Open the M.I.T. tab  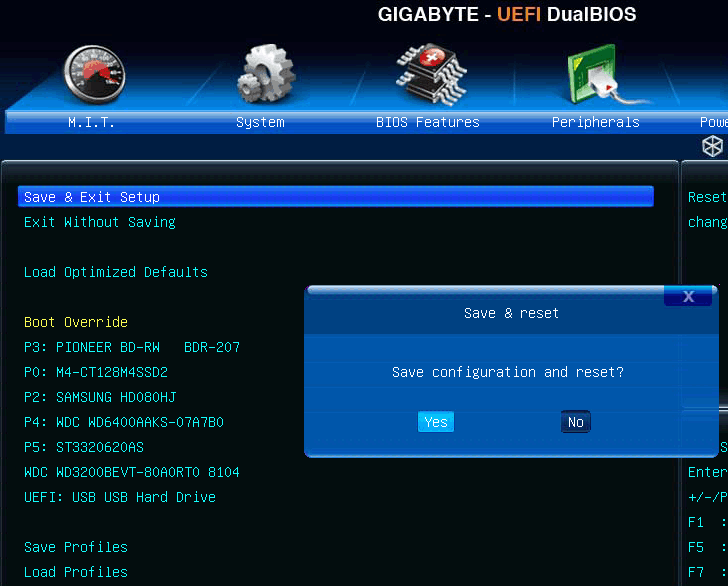pyautogui.click(x=91, y=122)
